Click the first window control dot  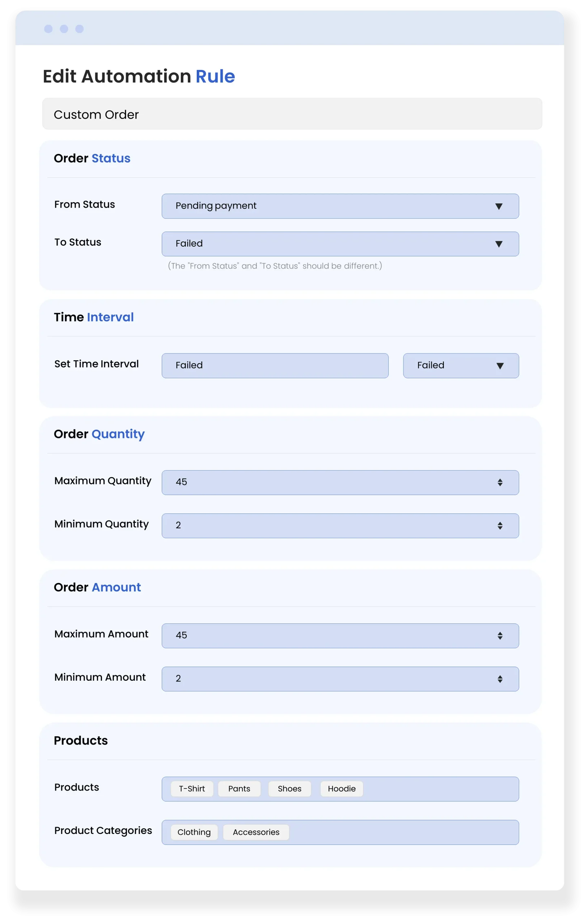[48, 29]
